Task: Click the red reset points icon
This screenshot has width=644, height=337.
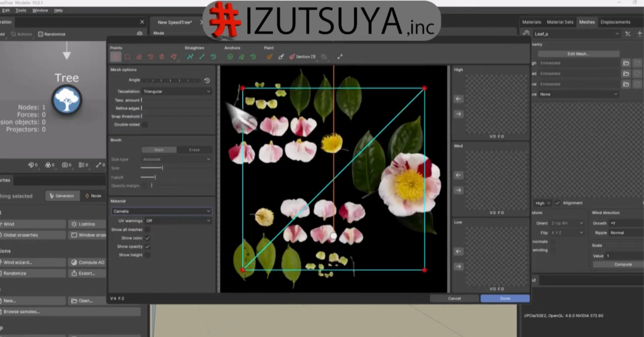Action: coord(150,57)
